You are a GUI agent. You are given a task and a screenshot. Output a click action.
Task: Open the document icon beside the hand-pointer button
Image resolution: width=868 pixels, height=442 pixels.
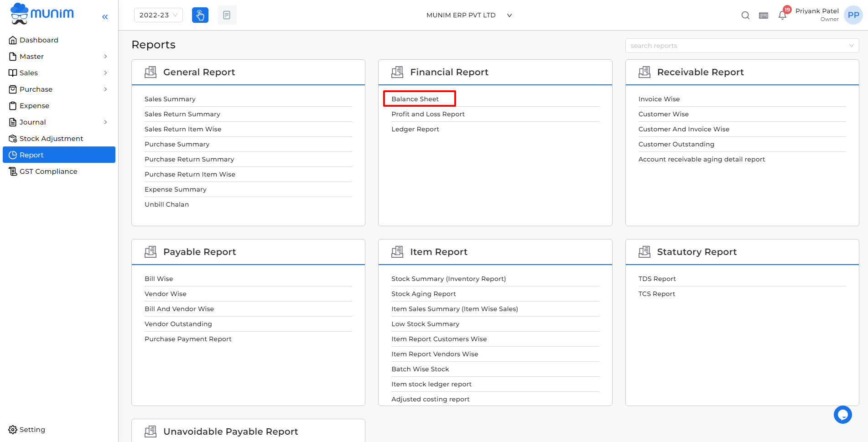coord(227,15)
